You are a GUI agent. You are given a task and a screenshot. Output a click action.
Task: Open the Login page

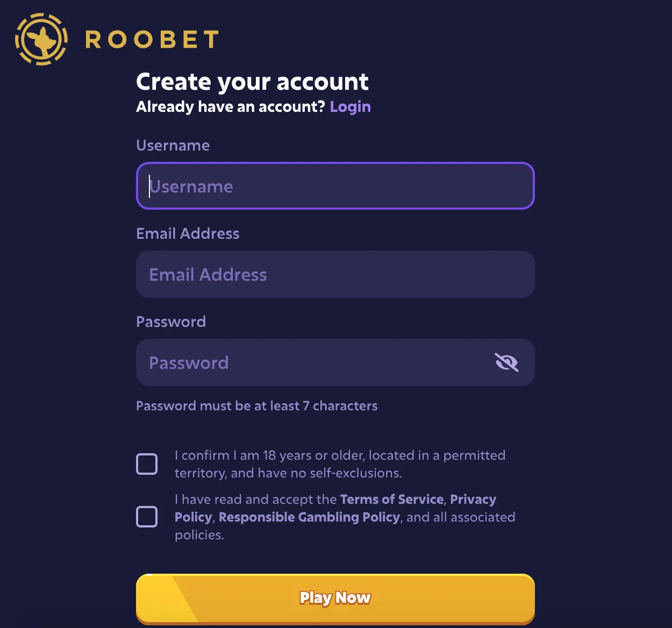(x=350, y=106)
